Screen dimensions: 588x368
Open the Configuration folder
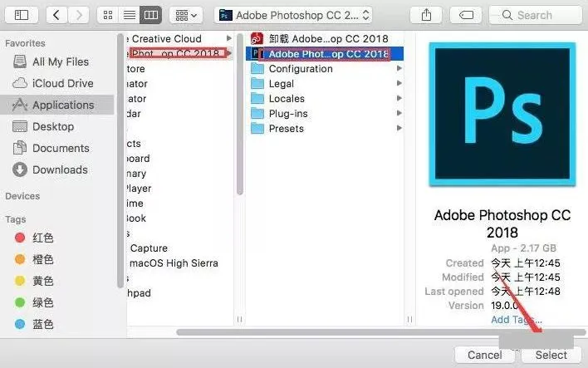click(325, 69)
